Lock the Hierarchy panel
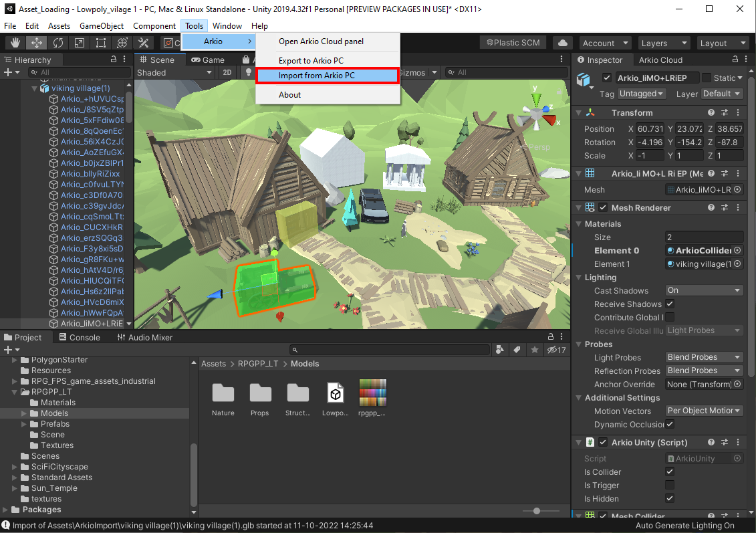Screen dimensions: 756x533 114,60
